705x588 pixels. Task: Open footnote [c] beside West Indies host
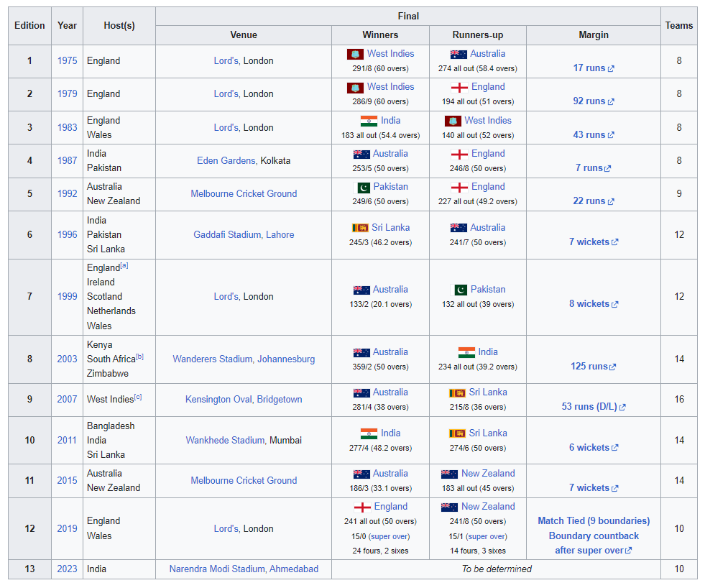pyautogui.click(x=138, y=397)
